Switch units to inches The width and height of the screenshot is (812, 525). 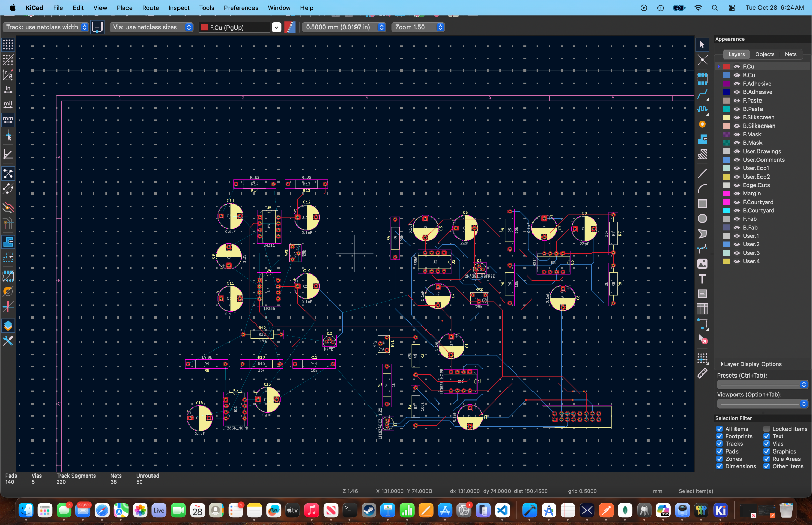8,90
